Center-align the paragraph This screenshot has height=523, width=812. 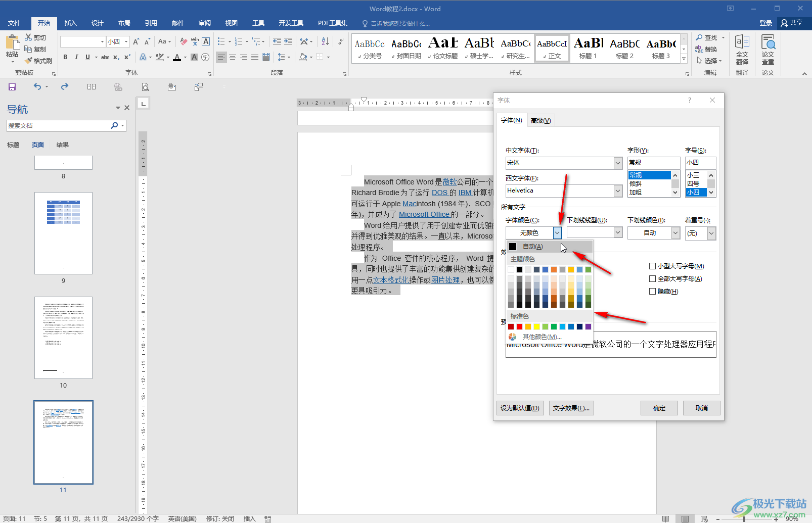(233, 57)
